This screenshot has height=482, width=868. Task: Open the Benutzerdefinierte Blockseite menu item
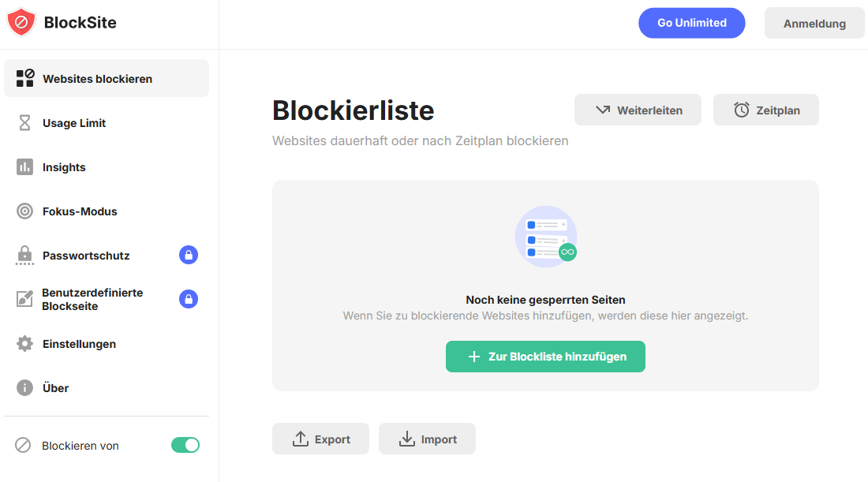coord(92,299)
